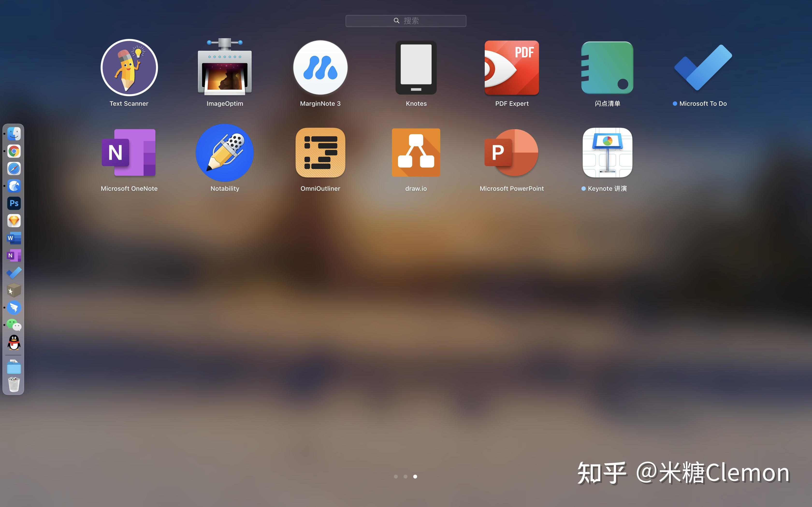Navigate to second Launchpad page
This screenshot has width=812, height=507.
pyautogui.click(x=406, y=476)
